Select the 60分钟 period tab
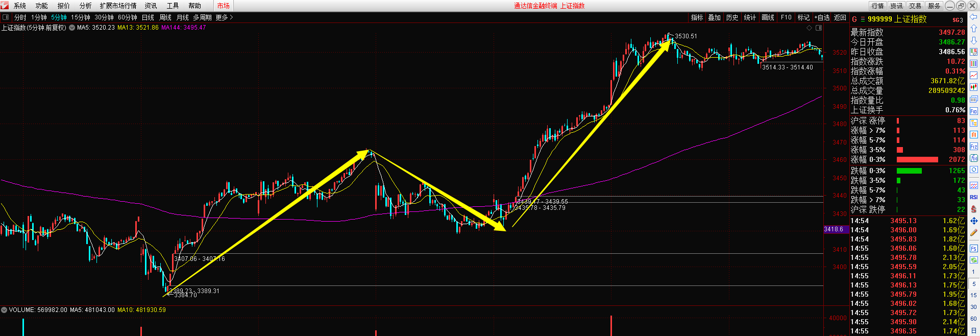The width and height of the screenshot is (980, 336). tap(128, 17)
